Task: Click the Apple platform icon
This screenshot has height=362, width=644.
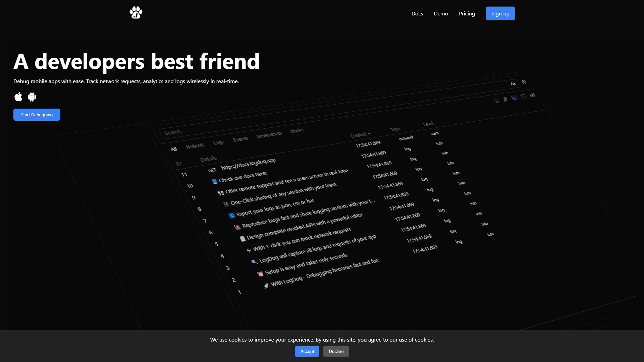Action: pyautogui.click(x=18, y=97)
